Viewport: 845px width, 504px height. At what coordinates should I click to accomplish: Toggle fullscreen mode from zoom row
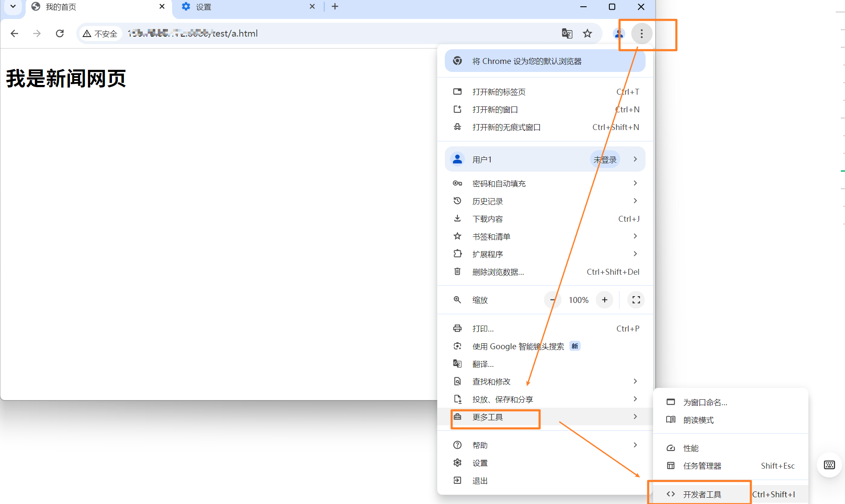click(636, 300)
